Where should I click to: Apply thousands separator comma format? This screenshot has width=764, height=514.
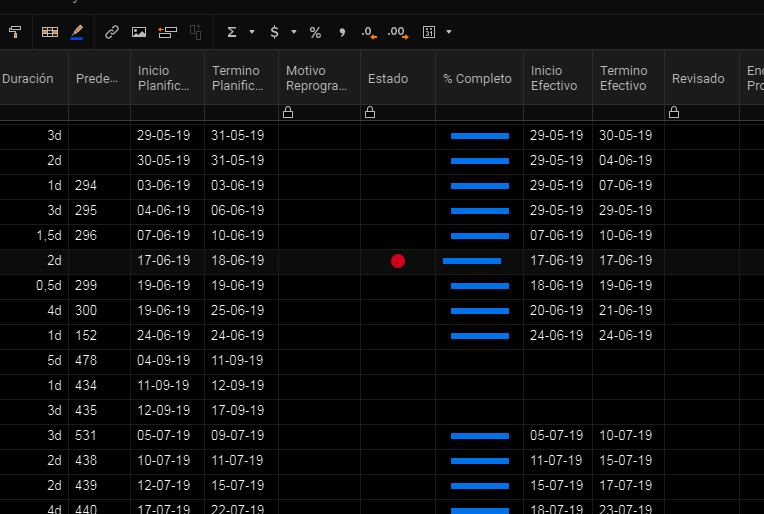342,33
